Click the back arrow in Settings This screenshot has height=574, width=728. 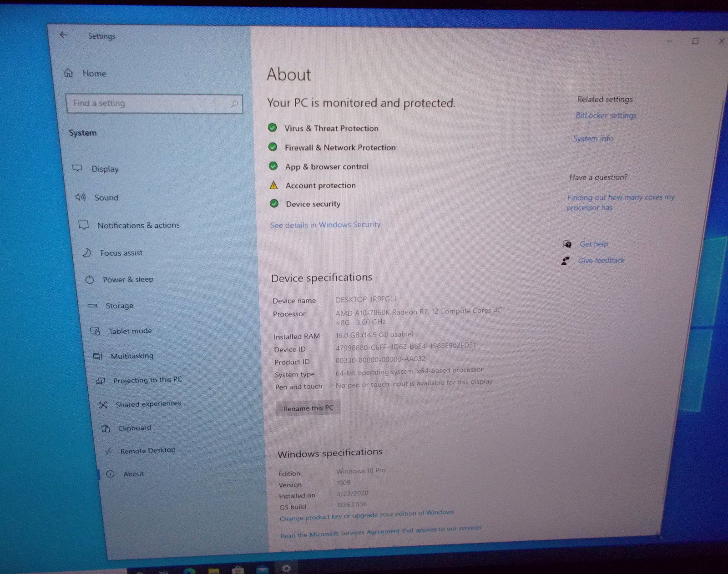[63, 35]
